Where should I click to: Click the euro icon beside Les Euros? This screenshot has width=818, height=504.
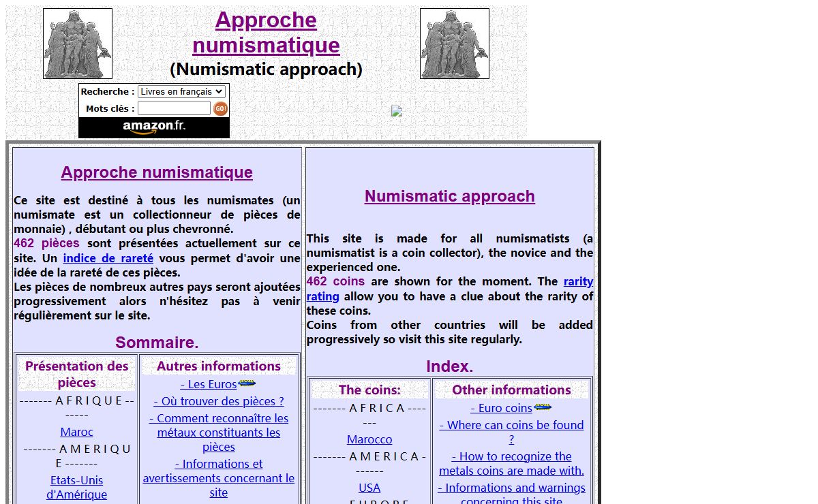pos(247,383)
